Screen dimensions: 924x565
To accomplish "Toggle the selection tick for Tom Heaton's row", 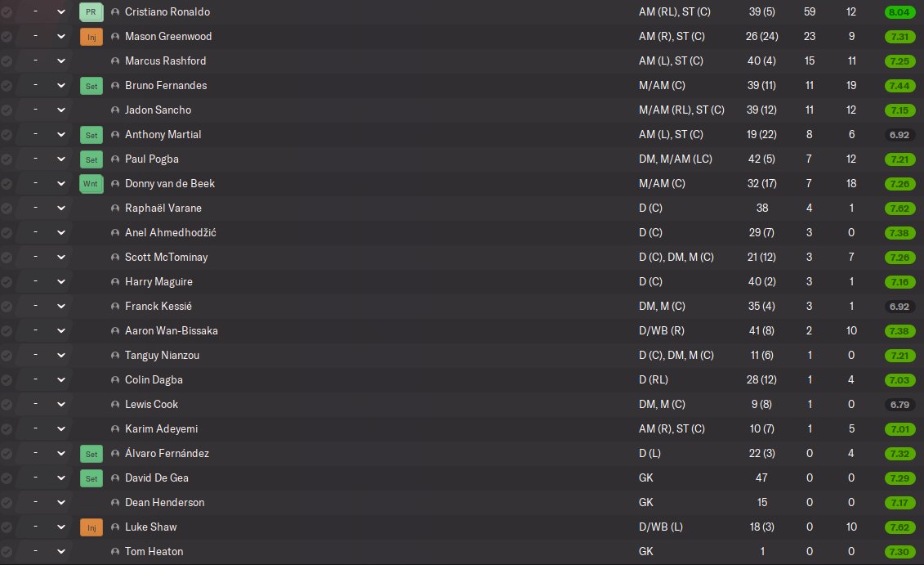I will click(7, 552).
